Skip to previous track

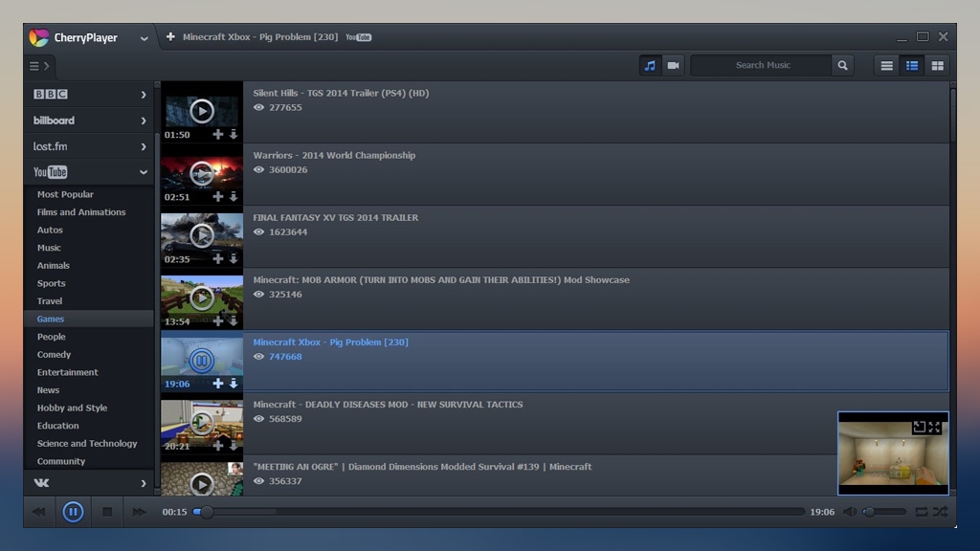pos(38,513)
